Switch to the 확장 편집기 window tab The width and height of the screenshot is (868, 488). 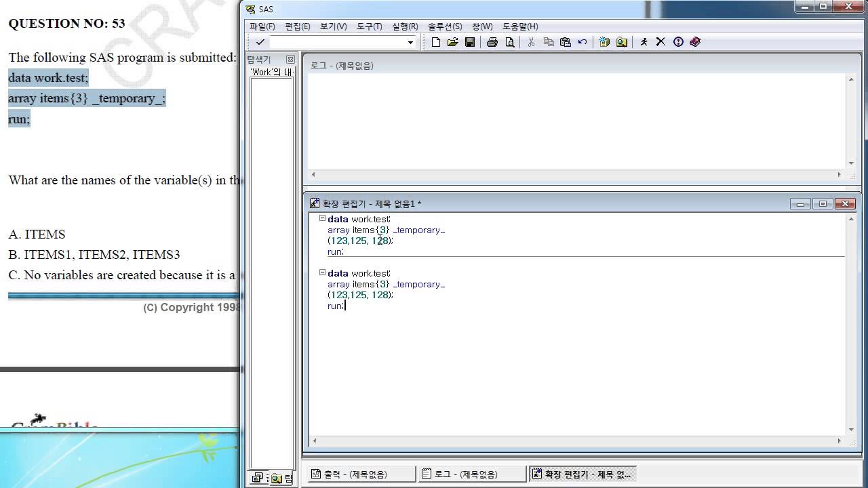(582, 474)
